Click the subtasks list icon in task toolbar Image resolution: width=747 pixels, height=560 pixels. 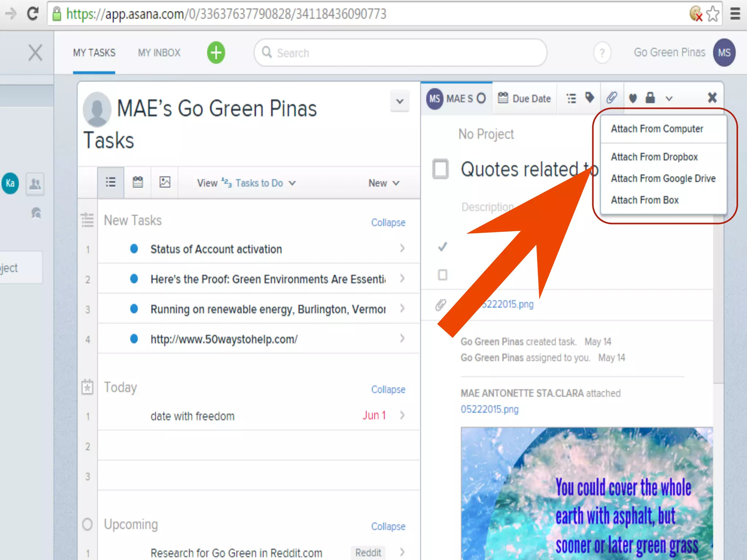pos(571,98)
